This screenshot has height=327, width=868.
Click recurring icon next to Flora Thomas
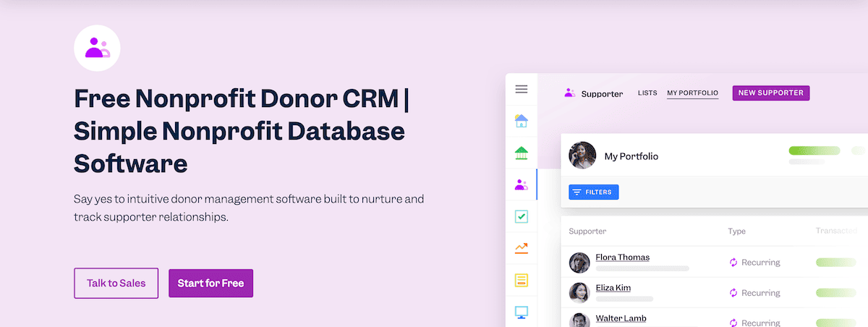pyautogui.click(x=733, y=263)
